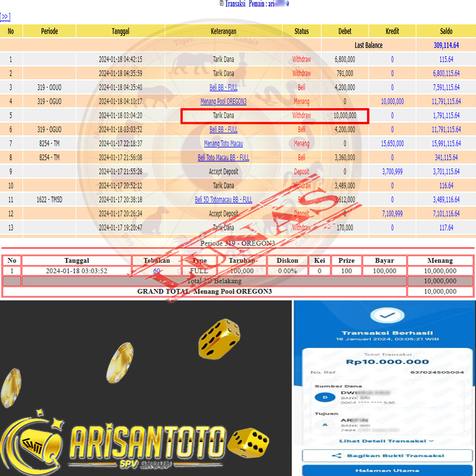Screen dimensions: 476x476
Task: Click the kredit value 15,650,000
Action: click(x=392, y=143)
